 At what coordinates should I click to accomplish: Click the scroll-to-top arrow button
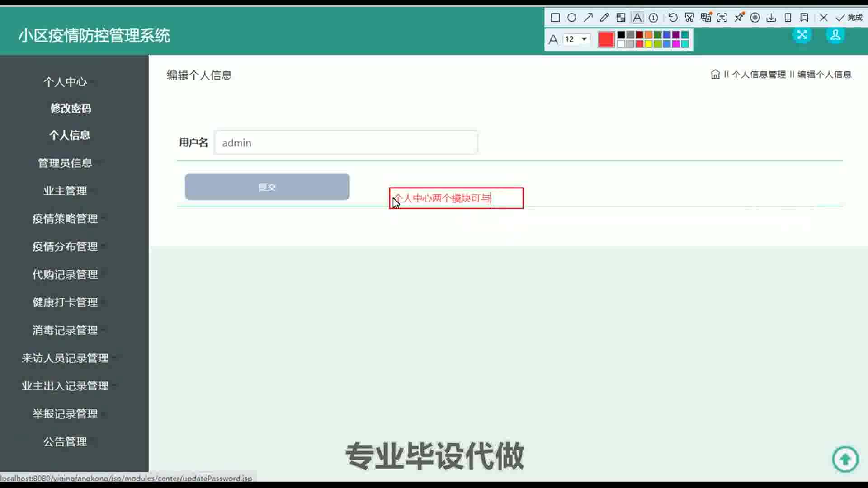click(x=844, y=459)
